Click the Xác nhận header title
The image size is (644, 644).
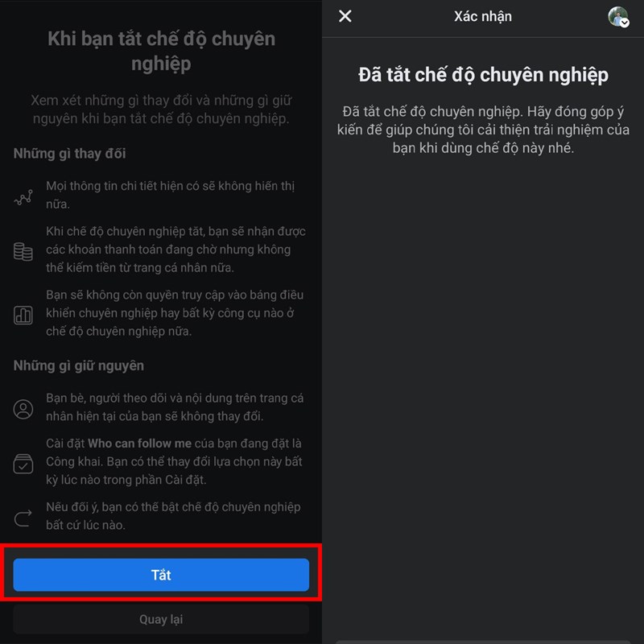pos(482,16)
